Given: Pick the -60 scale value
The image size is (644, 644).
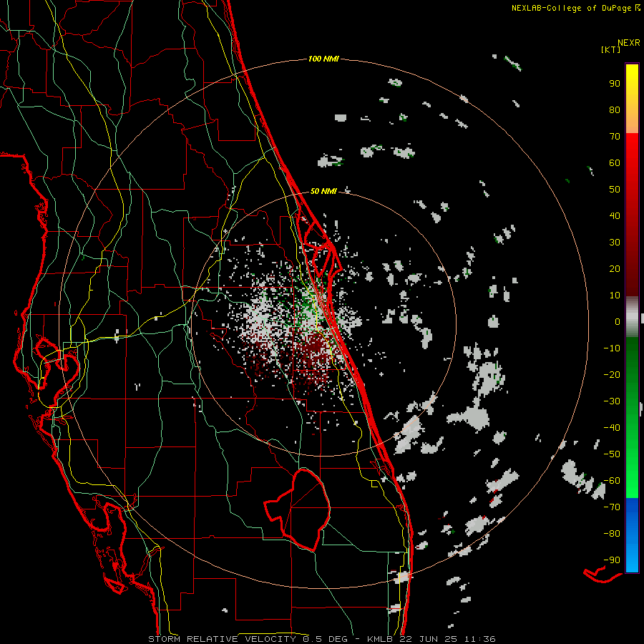Looking at the screenshot, I should 612,481.
